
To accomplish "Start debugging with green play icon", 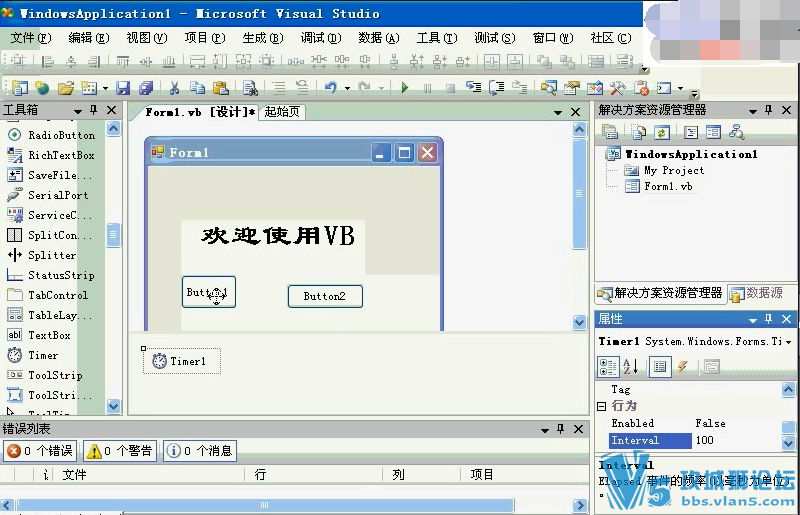I will [405, 88].
